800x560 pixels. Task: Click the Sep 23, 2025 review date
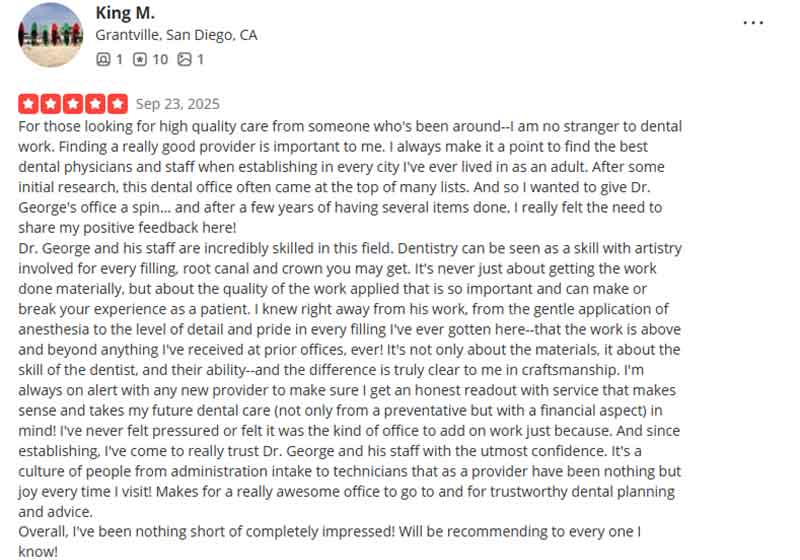pyautogui.click(x=177, y=104)
